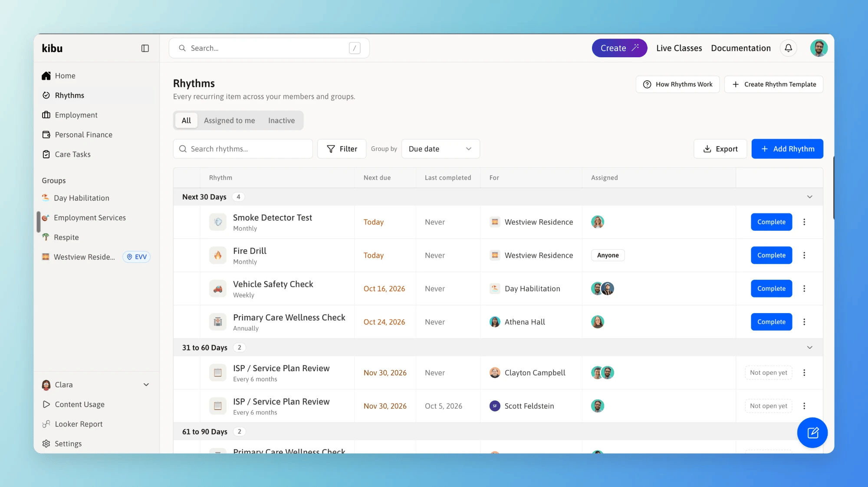Click Not open yet for Clayton Campbell

click(x=768, y=373)
